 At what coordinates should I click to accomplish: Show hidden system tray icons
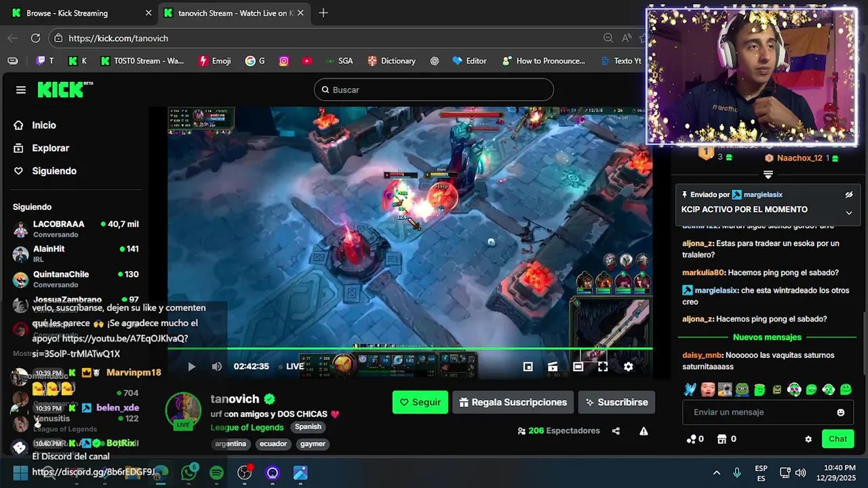coord(717,472)
